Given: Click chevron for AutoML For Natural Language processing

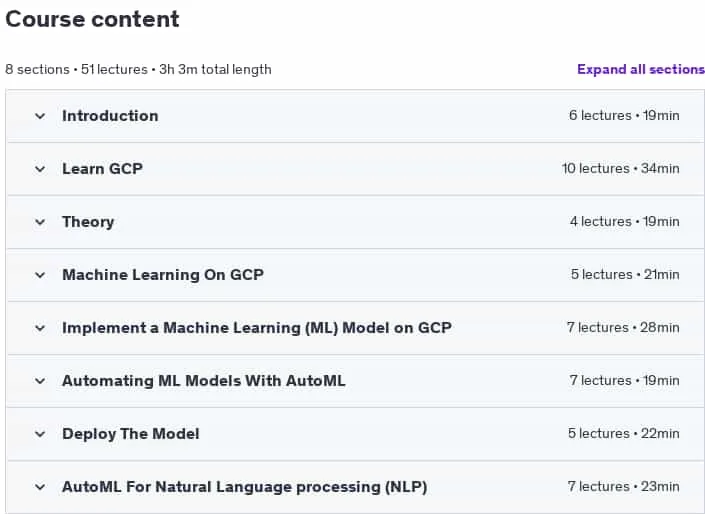Looking at the screenshot, I should coord(40,487).
